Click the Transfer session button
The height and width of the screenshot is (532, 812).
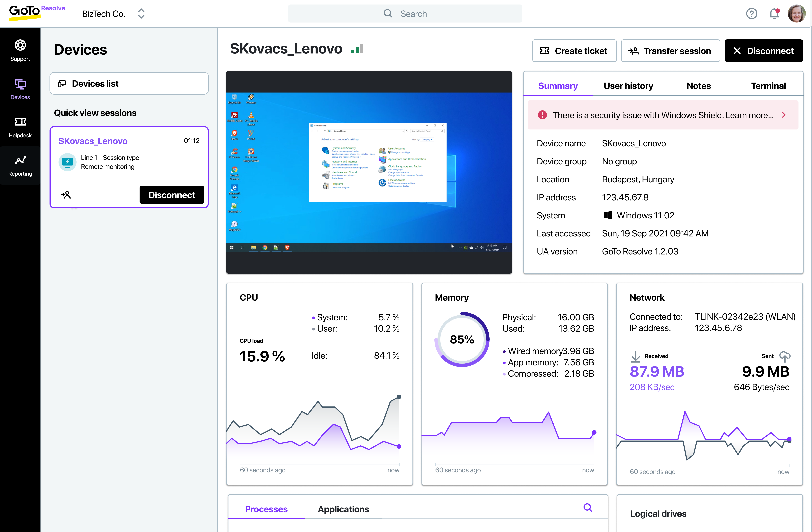click(x=670, y=51)
